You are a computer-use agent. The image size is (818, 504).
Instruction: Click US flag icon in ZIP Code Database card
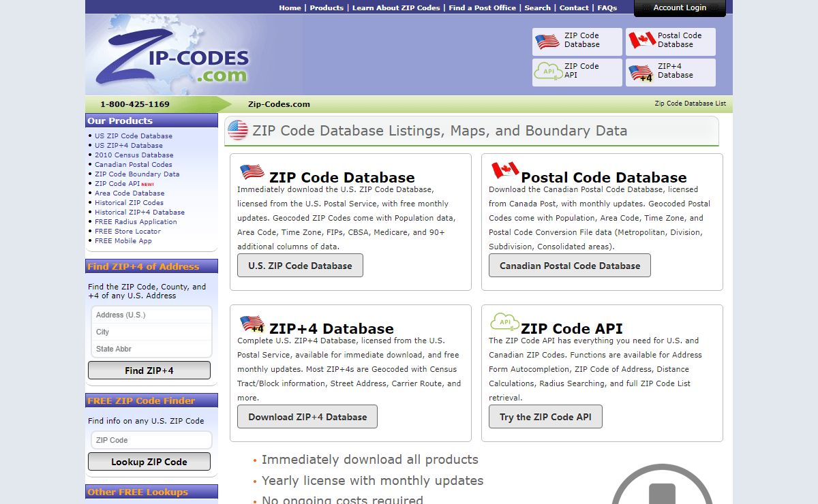(252, 172)
